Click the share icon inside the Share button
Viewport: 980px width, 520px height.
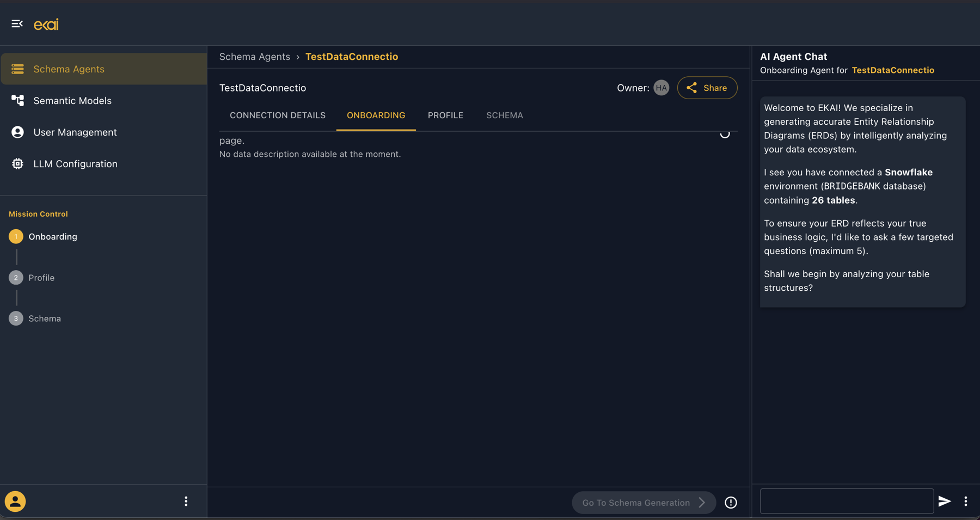point(691,88)
